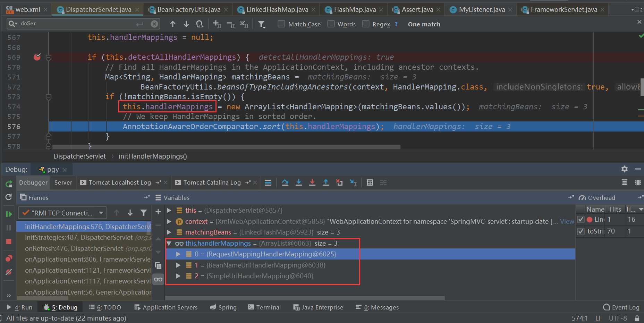The width and height of the screenshot is (644, 323).
Task: Open Application Servers tool window
Action: click(166, 307)
